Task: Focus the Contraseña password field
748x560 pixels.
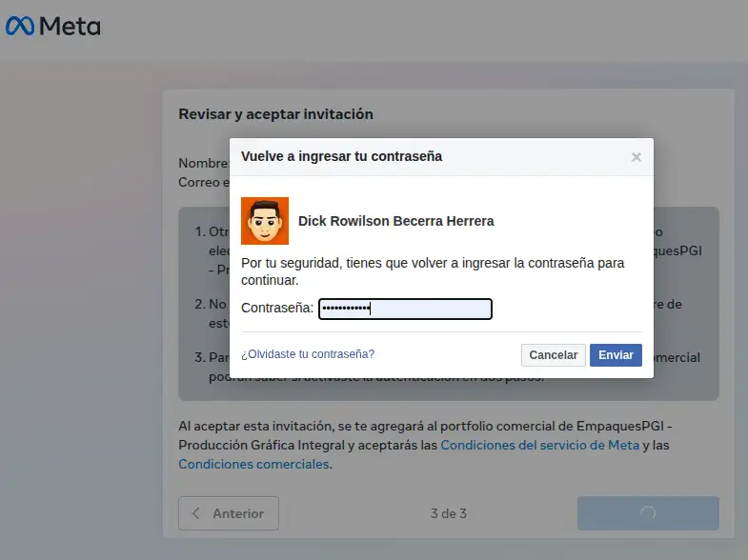Action: (405, 309)
